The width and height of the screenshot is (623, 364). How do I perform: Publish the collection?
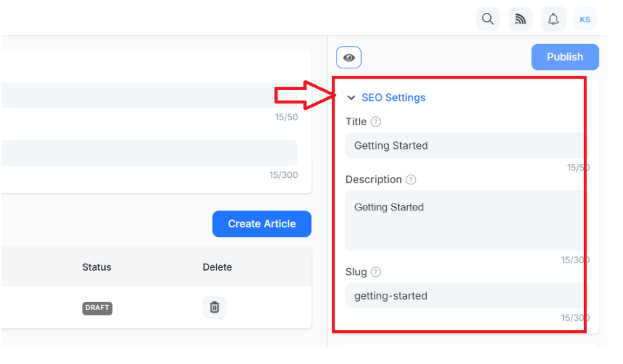[565, 57]
